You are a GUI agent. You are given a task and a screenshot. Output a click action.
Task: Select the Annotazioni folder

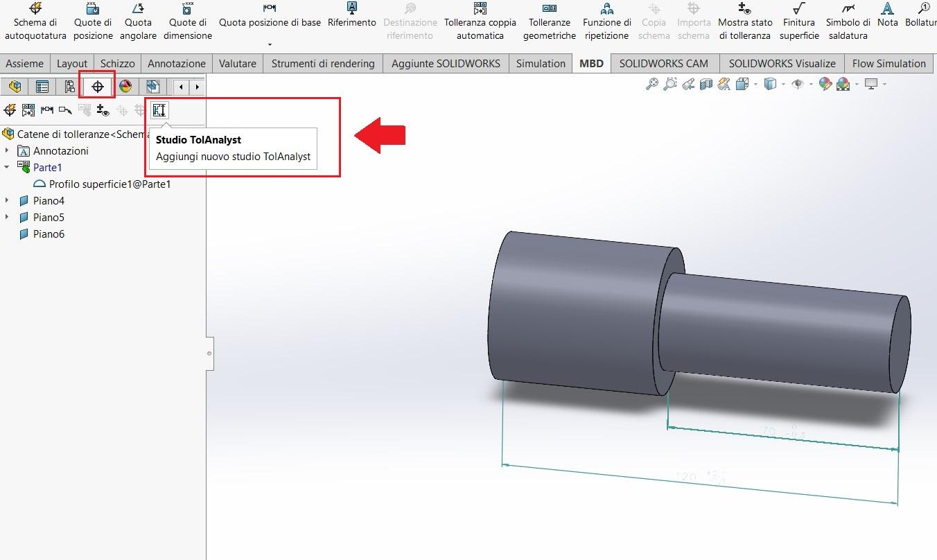pyautogui.click(x=53, y=150)
